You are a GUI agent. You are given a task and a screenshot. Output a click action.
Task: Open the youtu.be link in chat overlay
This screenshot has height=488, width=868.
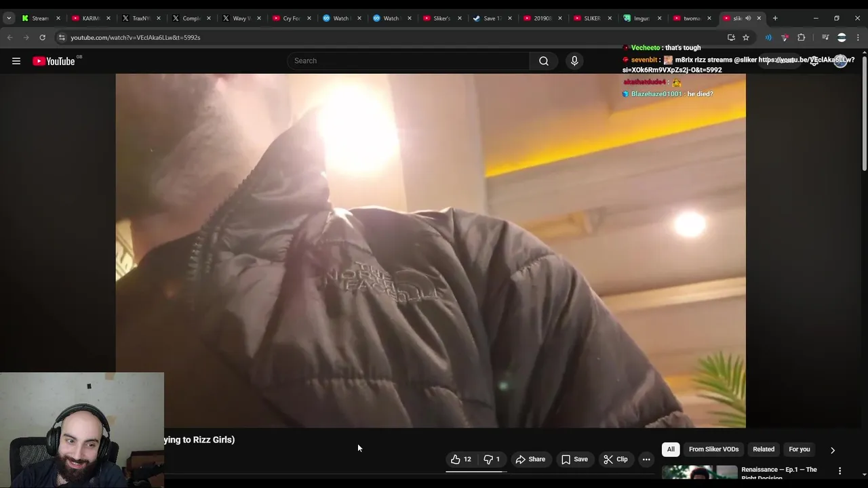739,64
